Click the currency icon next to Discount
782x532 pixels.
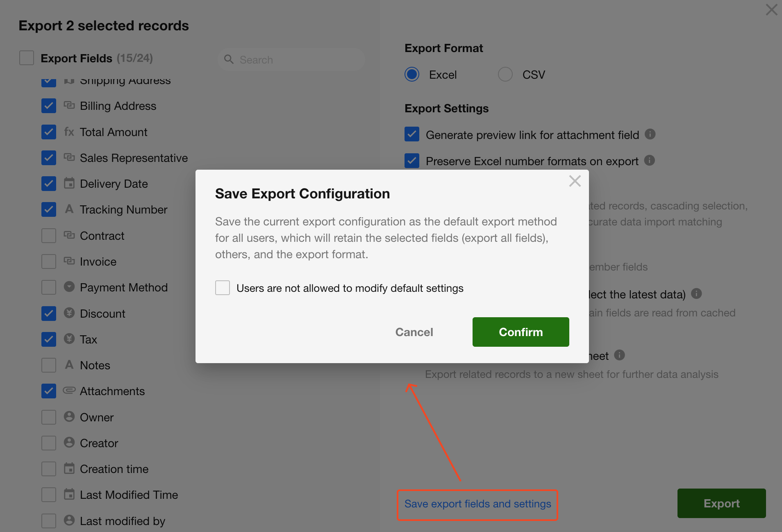(x=69, y=313)
